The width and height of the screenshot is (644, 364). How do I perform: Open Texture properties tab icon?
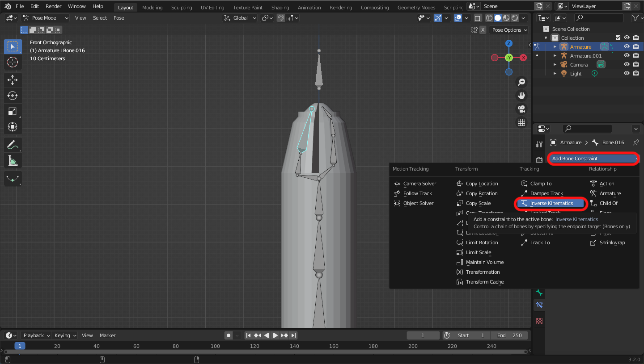point(539,321)
